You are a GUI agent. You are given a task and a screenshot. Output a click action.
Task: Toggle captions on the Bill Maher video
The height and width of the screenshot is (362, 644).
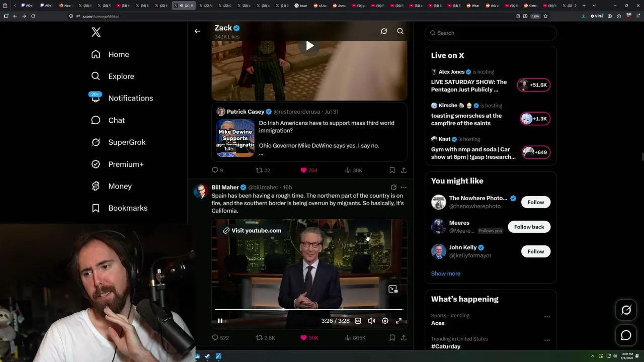[358, 321]
